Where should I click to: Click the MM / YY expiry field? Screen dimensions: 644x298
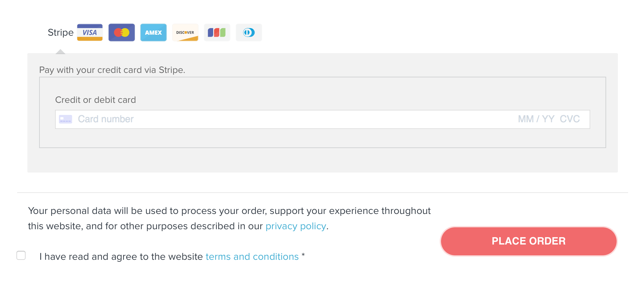pyautogui.click(x=536, y=119)
